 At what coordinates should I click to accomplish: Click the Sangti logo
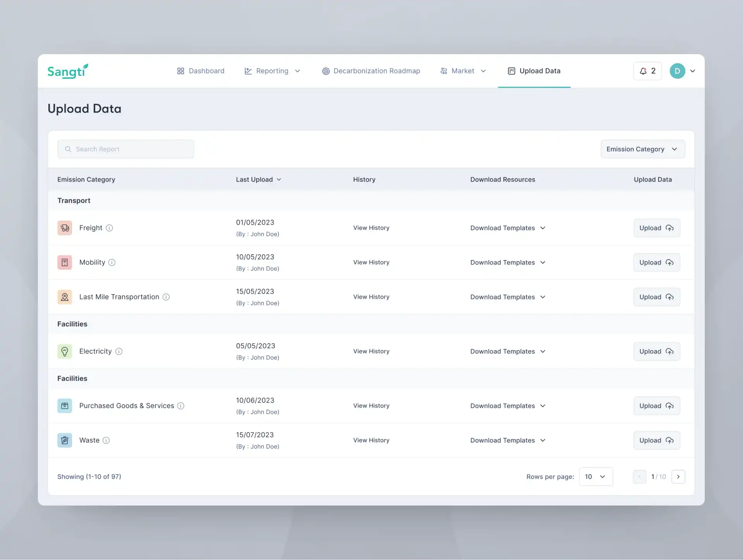[x=68, y=71]
